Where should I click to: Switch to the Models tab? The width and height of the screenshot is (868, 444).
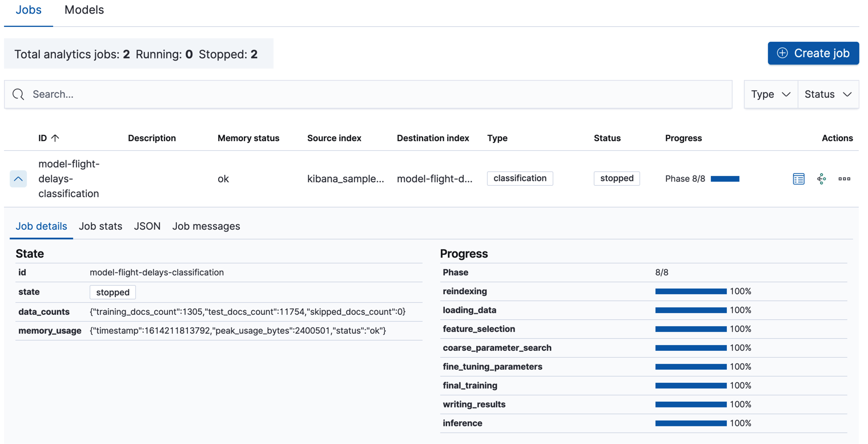tap(84, 10)
